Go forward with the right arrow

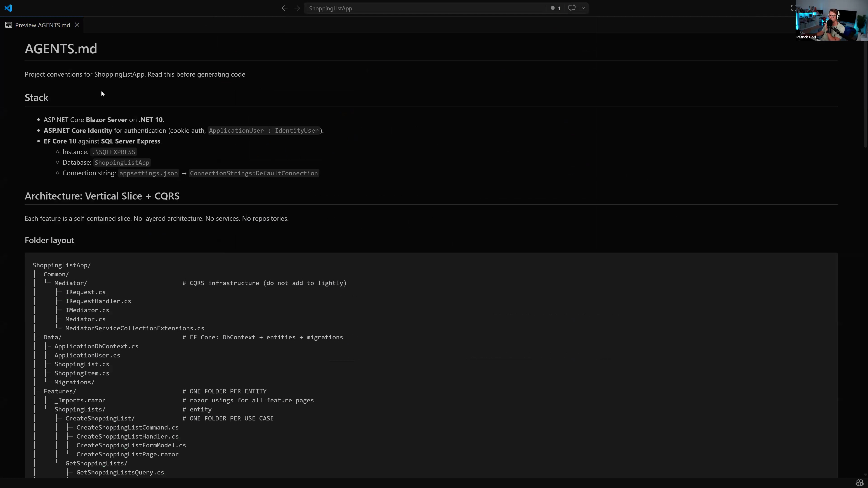point(297,8)
